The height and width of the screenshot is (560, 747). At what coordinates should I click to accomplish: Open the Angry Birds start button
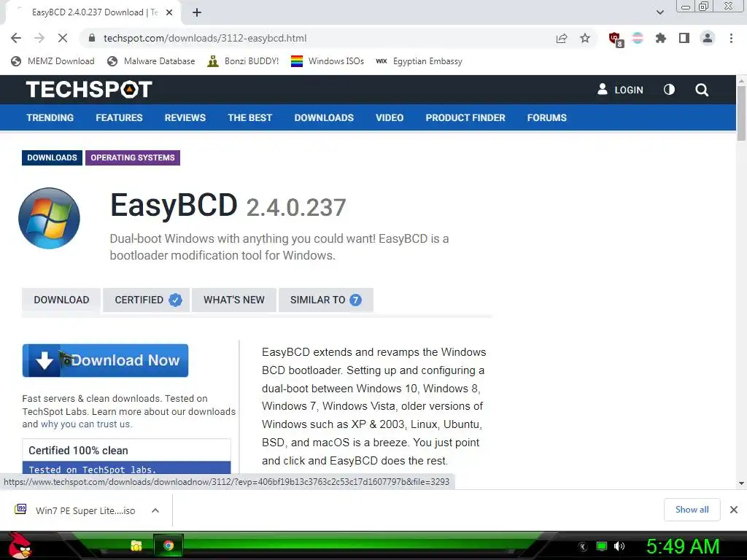point(19,545)
